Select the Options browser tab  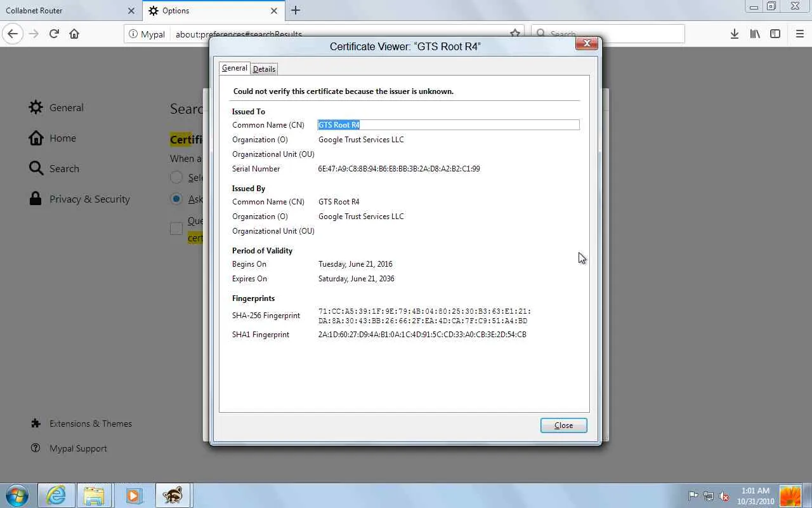point(214,11)
